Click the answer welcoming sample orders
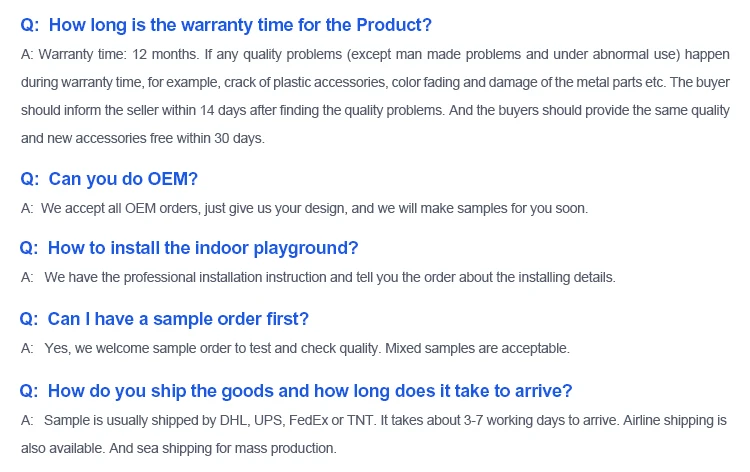Viewport: 750px width, 472px height. [x=307, y=348]
